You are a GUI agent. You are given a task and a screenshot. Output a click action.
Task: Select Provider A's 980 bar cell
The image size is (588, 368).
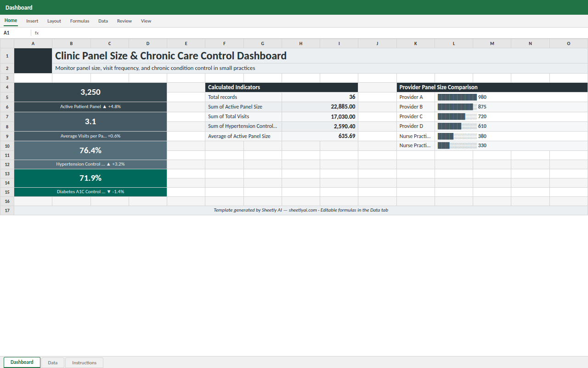(x=511, y=97)
